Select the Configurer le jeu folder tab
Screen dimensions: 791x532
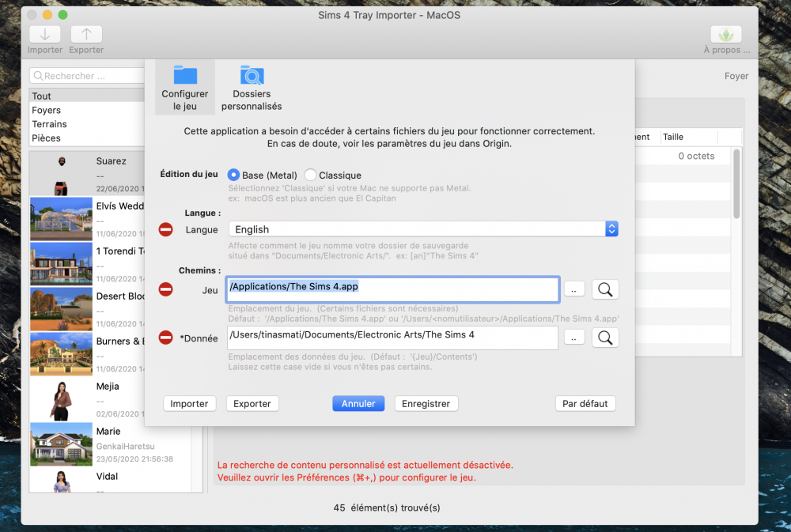coord(184,87)
